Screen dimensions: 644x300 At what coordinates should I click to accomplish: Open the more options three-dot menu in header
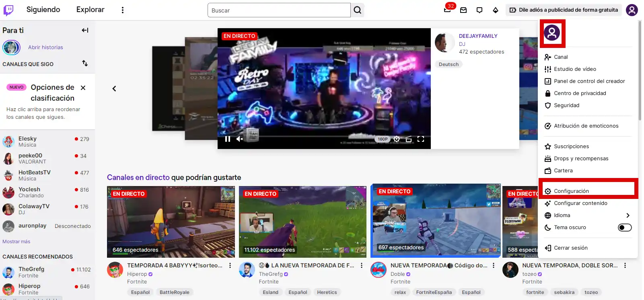pyautogui.click(x=123, y=10)
